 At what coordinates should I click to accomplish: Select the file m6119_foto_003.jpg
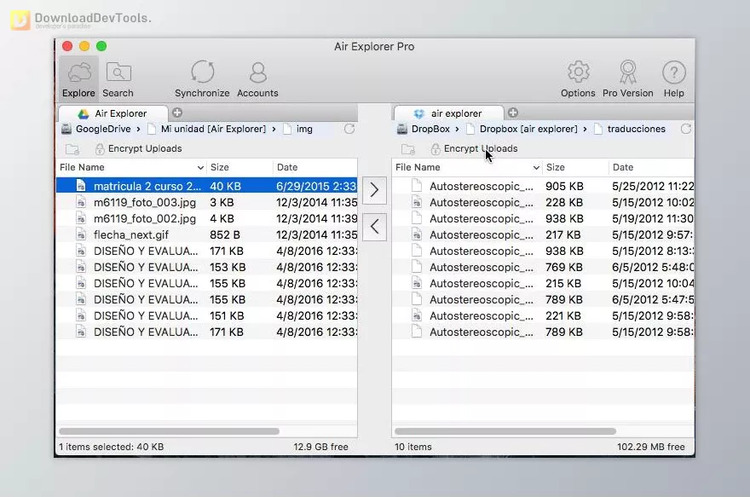pyautogui.click(x=207, y=202)
